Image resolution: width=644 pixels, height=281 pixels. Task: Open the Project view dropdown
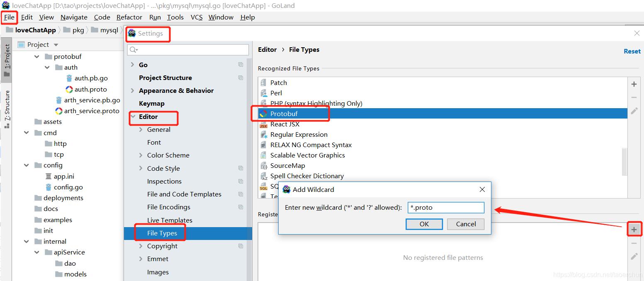pos(56,45)
